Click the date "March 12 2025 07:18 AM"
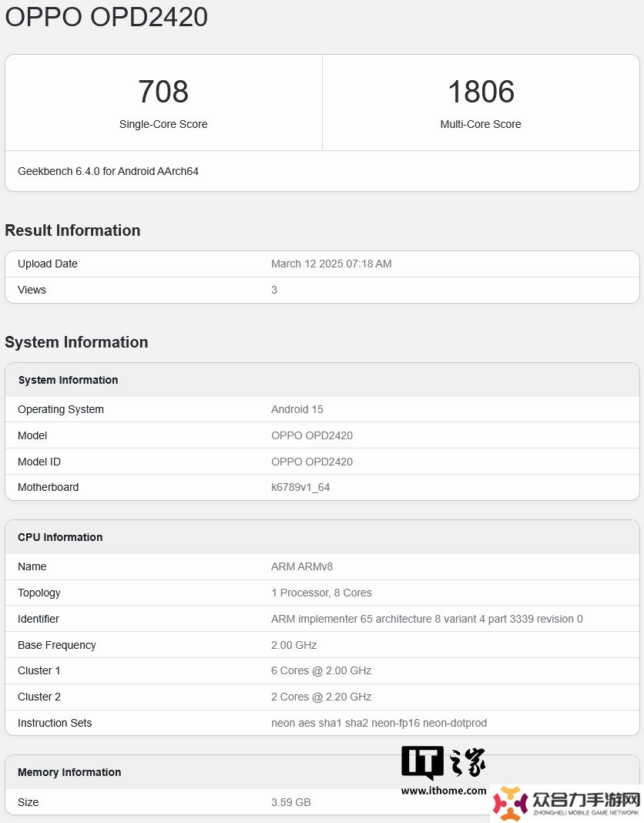This screenshot has height=823, width=644. [331, 264]
